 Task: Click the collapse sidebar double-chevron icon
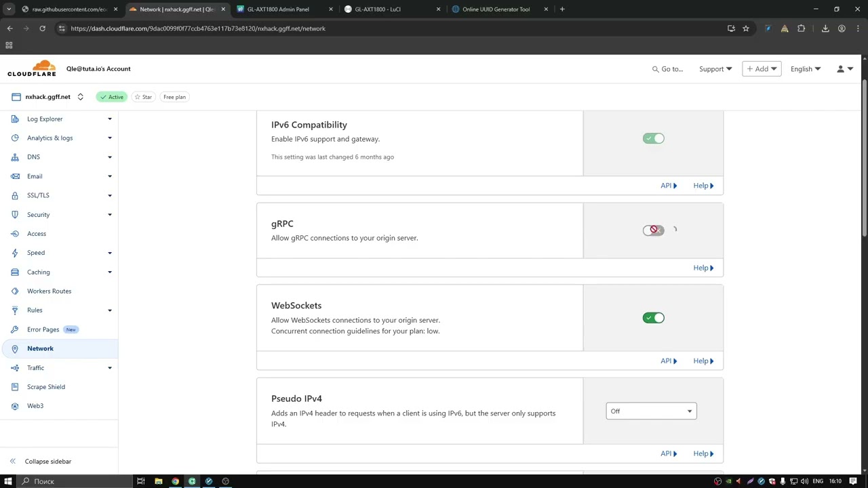[12, 461]
